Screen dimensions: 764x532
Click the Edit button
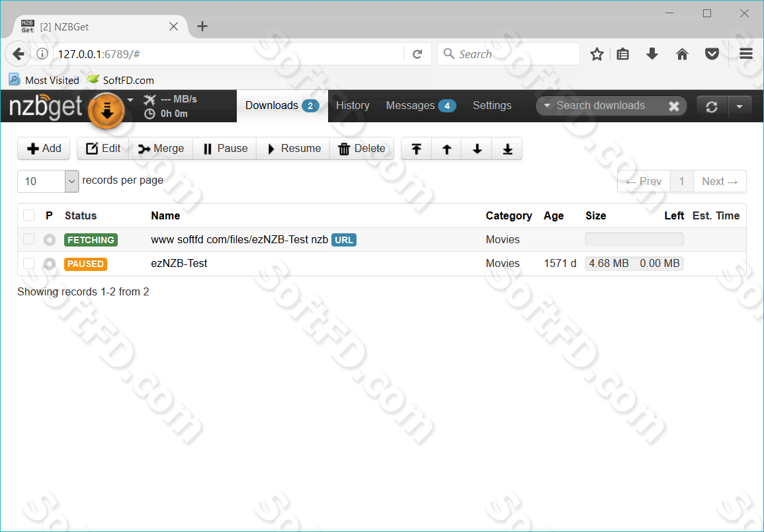coord(103,149)
